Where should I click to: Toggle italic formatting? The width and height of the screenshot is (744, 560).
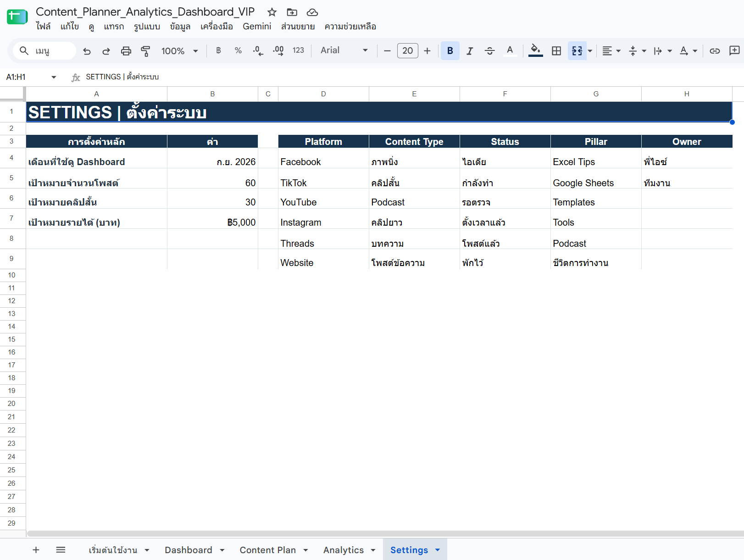[x=469, y=51]
